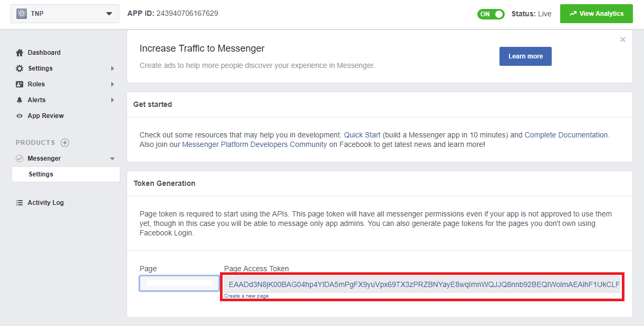Click the Page selection field
This screenshot has width=644, height=326.
click(179, 283)
